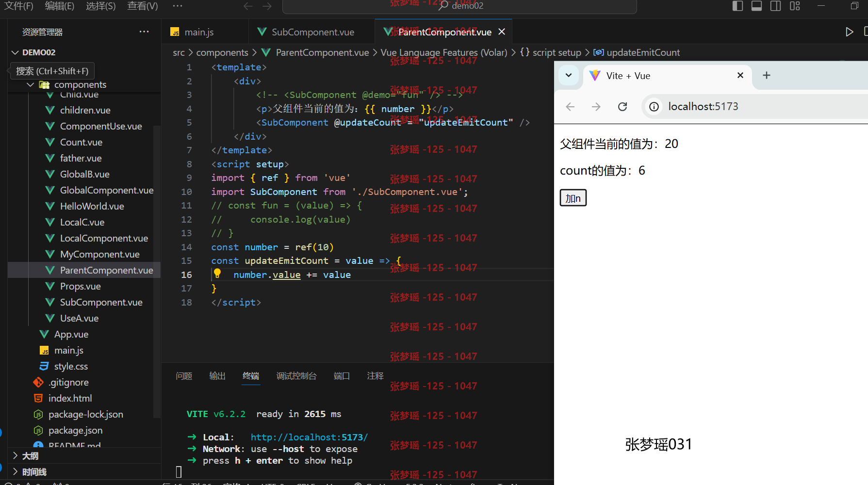Toggle the primary side bar layout icon
Image resolution: width=868 pixels, height=485 pixels.
click(737, 6)
